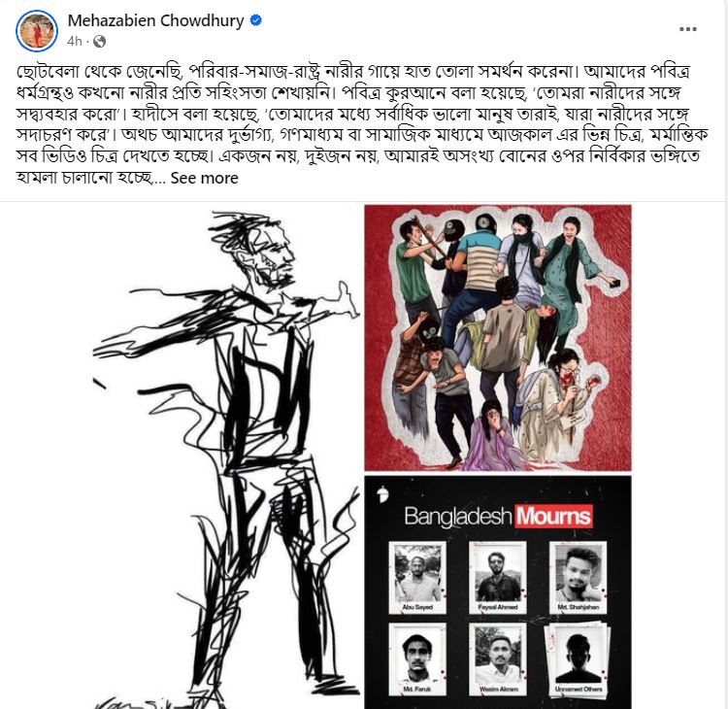Open the three-dot post options menu

coord(687,29)
